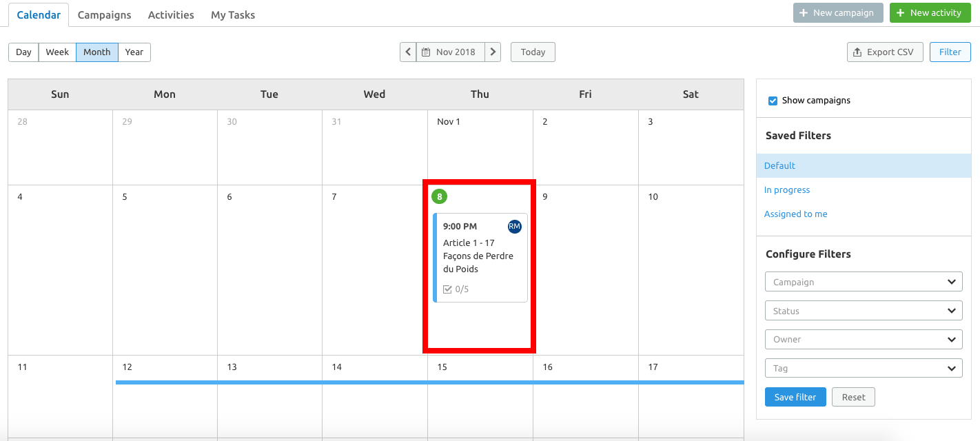
Task: Click the 0/5 checklist icon
Action: [447, 289]
